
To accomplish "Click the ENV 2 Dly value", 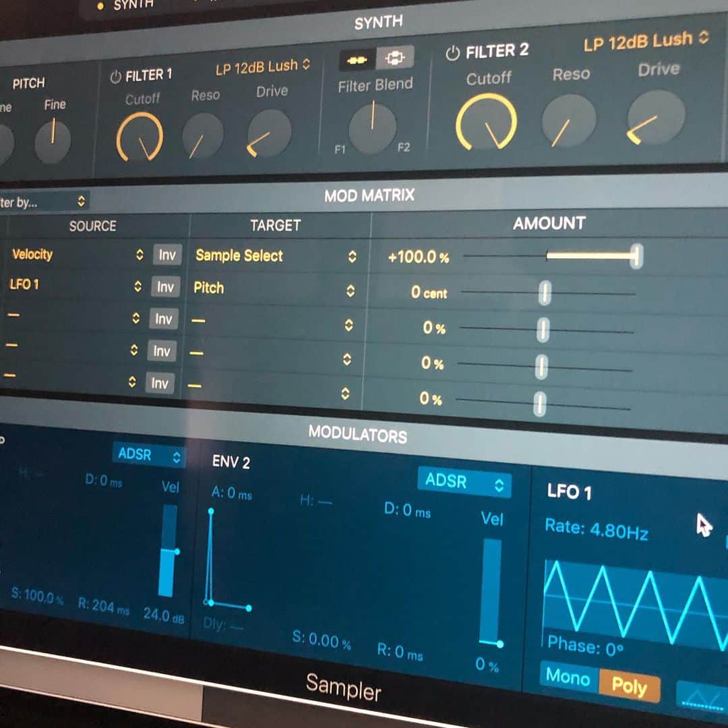I will (223, 624).
